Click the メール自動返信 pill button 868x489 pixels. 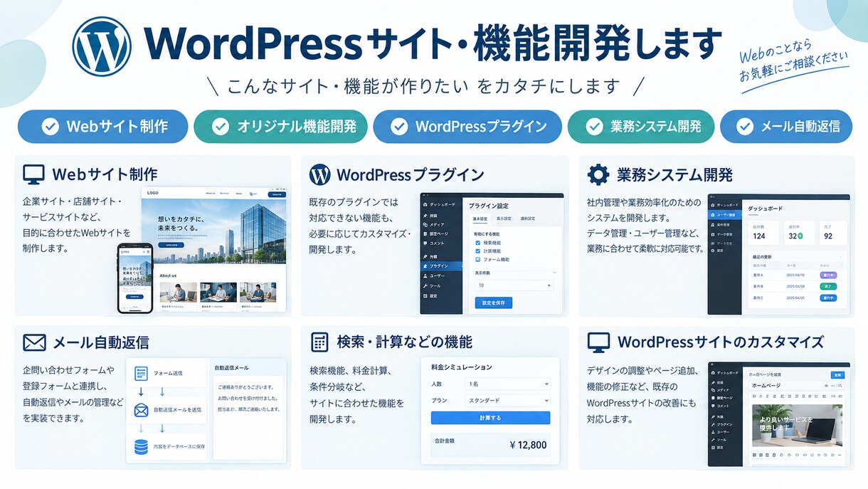[x=786, y=127]
